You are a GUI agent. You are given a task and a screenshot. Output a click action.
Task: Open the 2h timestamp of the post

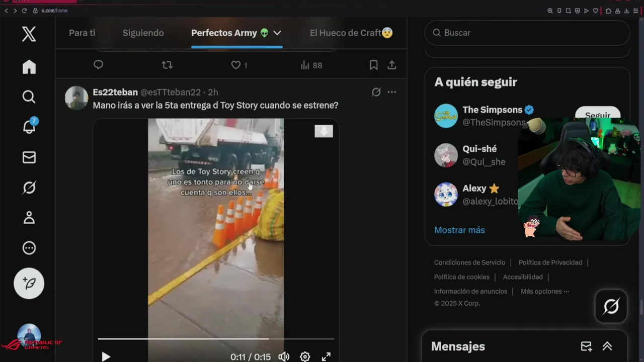pyautogui.click(x=213, y=92)
